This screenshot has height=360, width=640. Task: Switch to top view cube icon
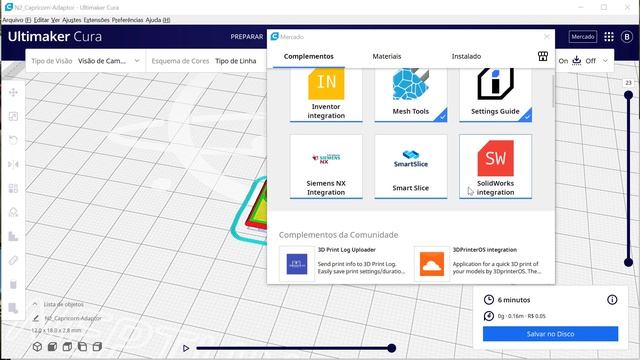pyautogui.click(x=67, y=347)
